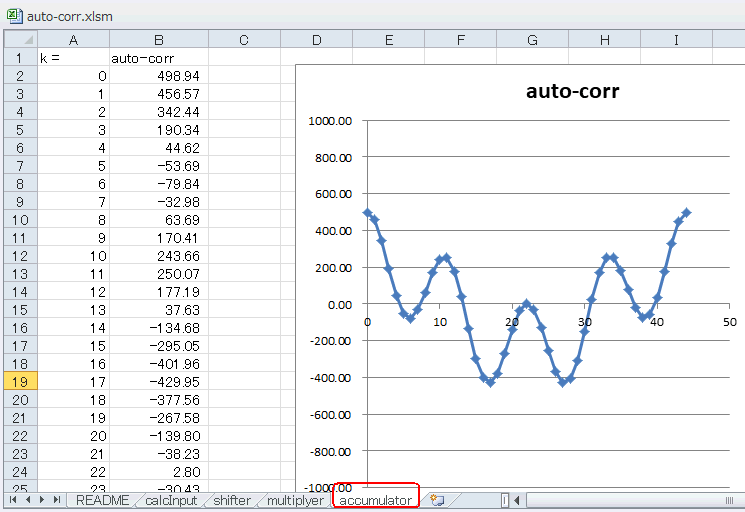The height and width of the screenshot is (512, 745).
Task: Select column B header
Action: pos(159,40)
